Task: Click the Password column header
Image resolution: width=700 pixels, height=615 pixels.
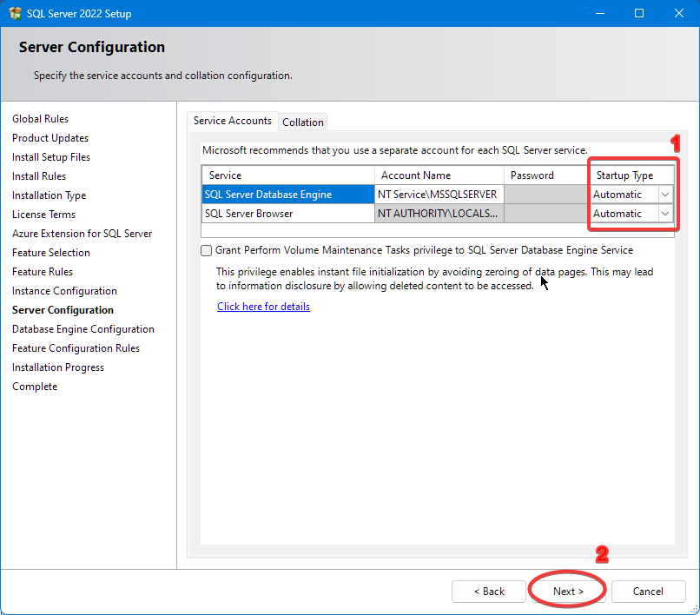Action: [x=546, y=175]
